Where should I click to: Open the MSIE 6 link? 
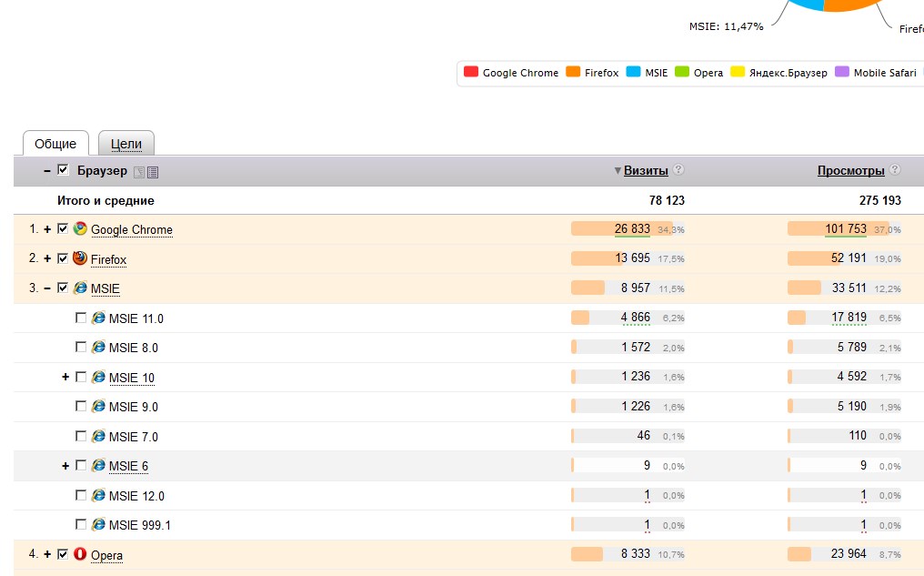(x=128, y=466)
